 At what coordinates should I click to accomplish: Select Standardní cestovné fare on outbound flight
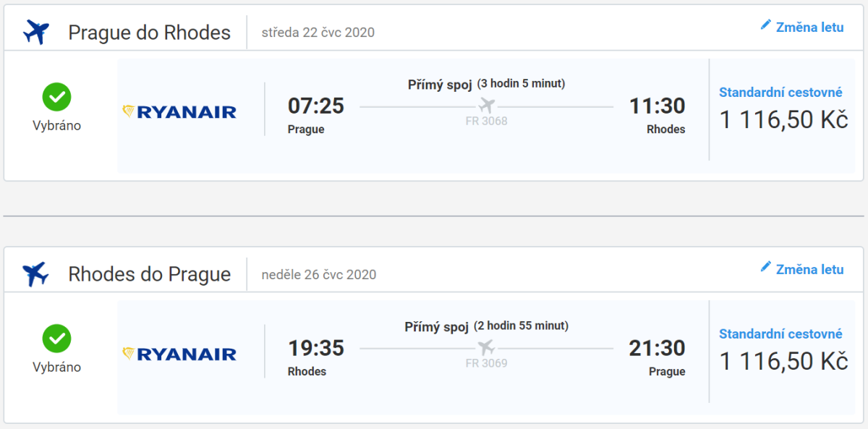tap(780, 92)
